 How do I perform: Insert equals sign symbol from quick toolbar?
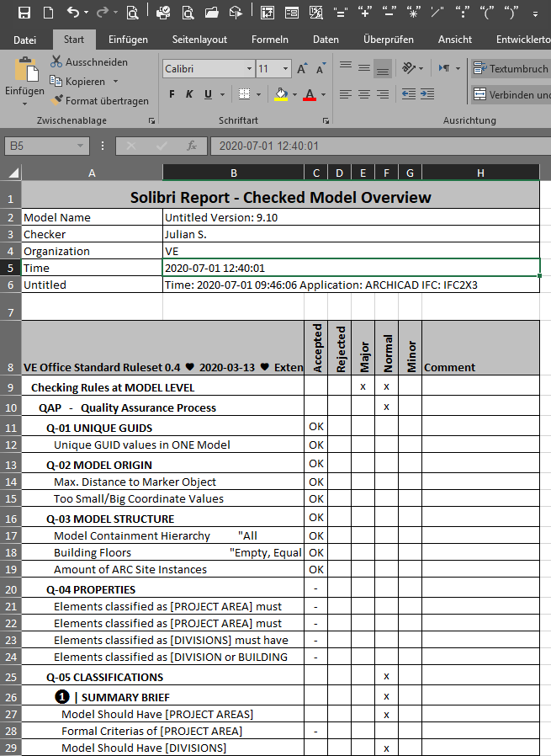pyautogui.click(x=341, y=13)
